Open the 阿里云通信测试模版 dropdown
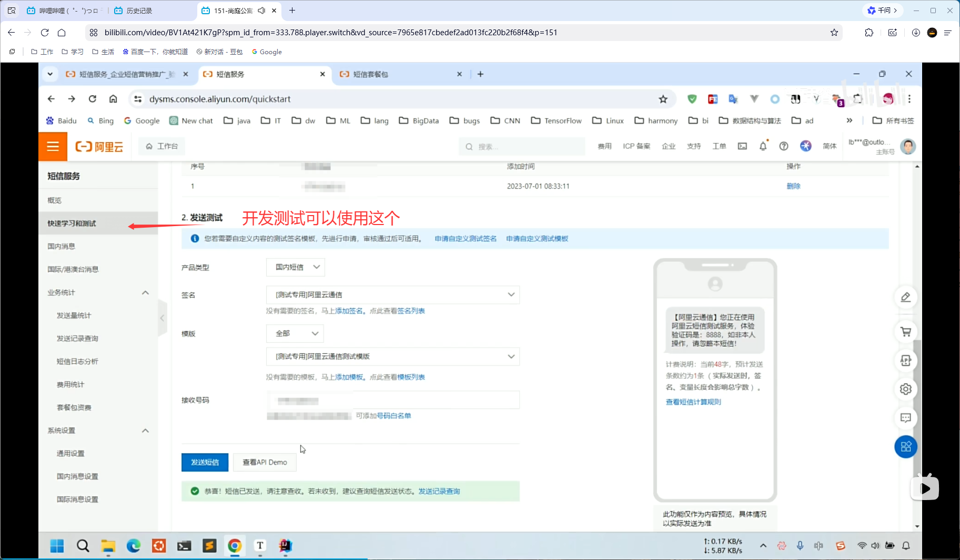Screen dimensions: 960x560 [393, 357]
